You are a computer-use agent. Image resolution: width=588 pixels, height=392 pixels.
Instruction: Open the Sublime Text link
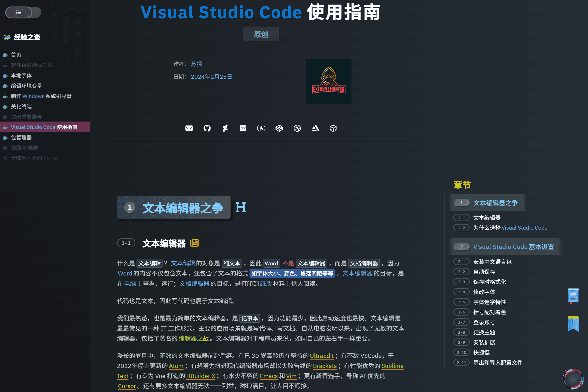click(x=392, y=366)
